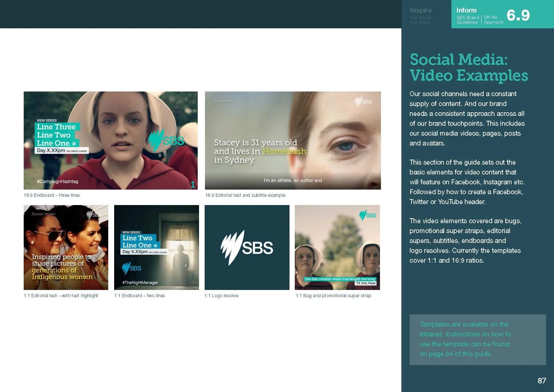
Task: Click the white SBS logo in Logo resolve
Action: tap(247, 248)
